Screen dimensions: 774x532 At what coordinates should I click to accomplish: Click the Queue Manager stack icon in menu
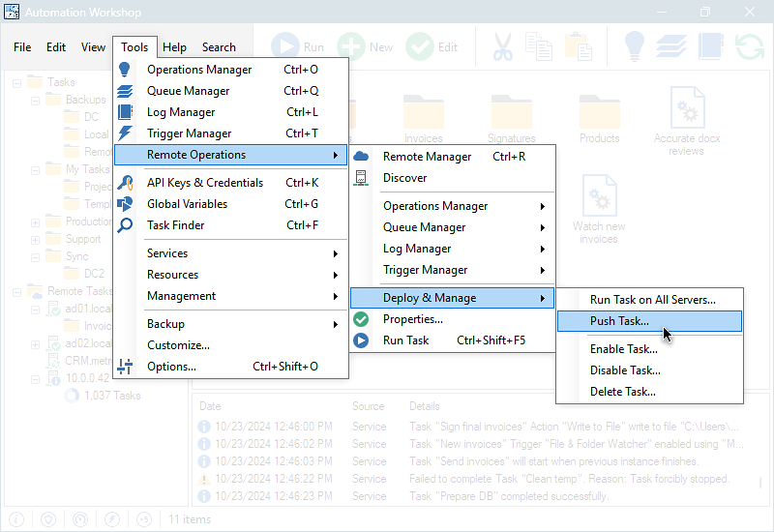coord(125,91)
